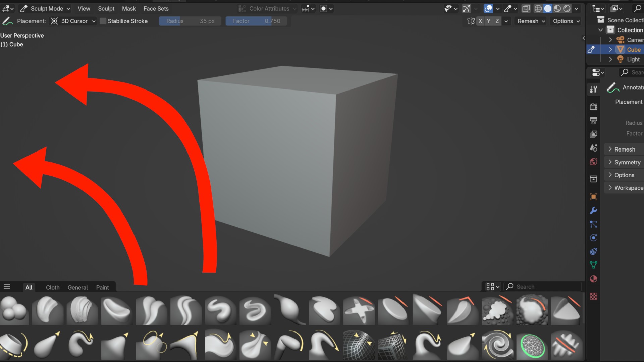Expand the Symmetry panel
The image size is (644, 362).
point(624,162)
